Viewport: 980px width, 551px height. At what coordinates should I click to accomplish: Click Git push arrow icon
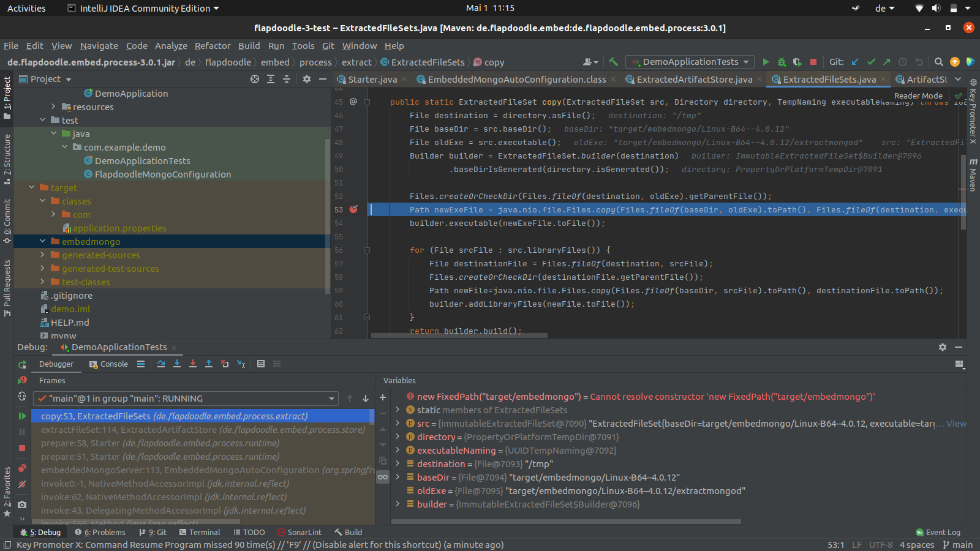tap(886, 62)
